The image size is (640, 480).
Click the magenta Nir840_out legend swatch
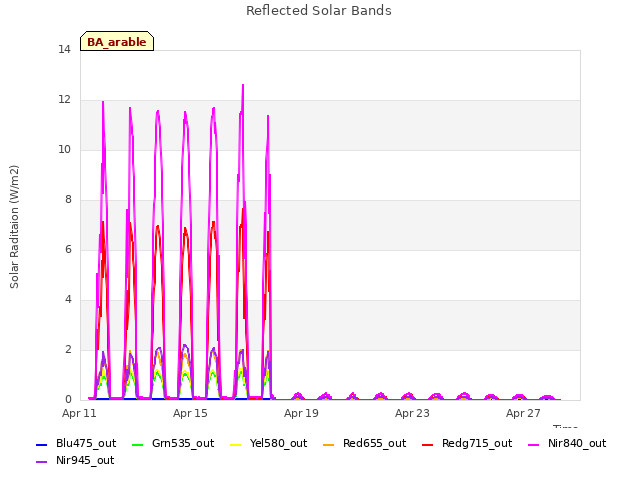point(534,444)
